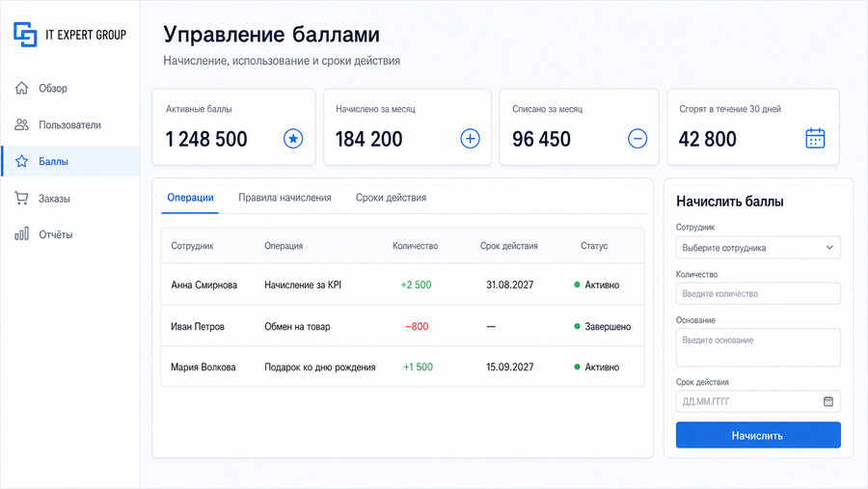Click the Управление баллами heading

tap(271, 35)
